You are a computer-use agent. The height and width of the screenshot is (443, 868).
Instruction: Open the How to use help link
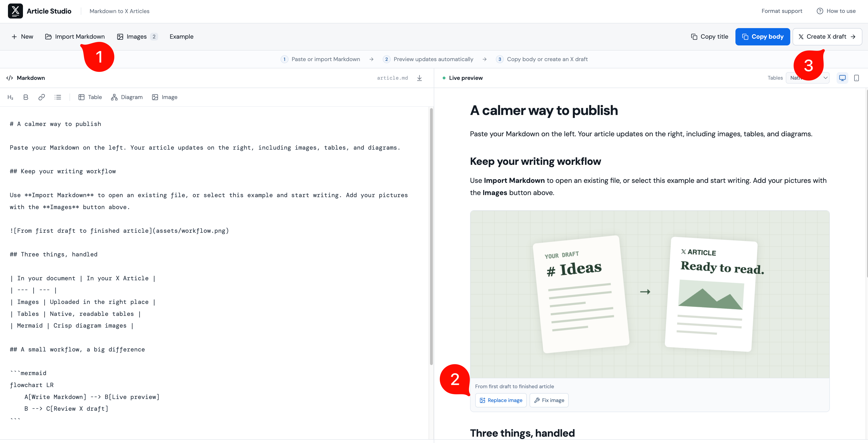point(836,11)
